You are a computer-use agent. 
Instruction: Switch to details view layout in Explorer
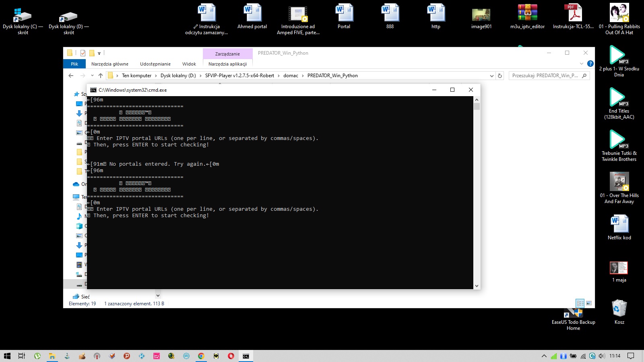click(x=580, y=303)
